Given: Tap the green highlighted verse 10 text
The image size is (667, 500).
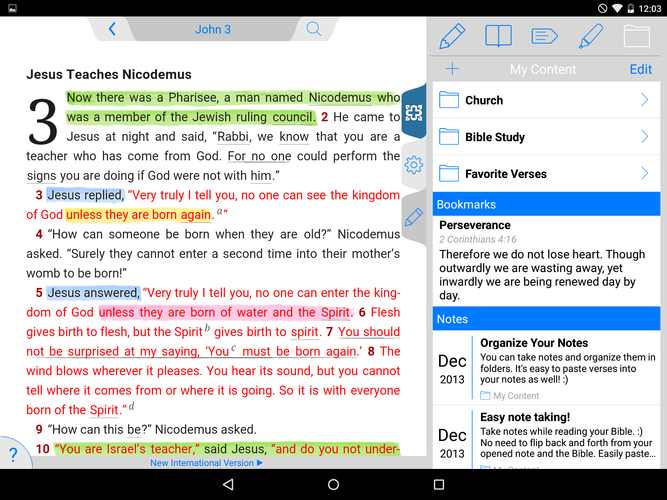Looking at the screenshot, I should [227, 449].
